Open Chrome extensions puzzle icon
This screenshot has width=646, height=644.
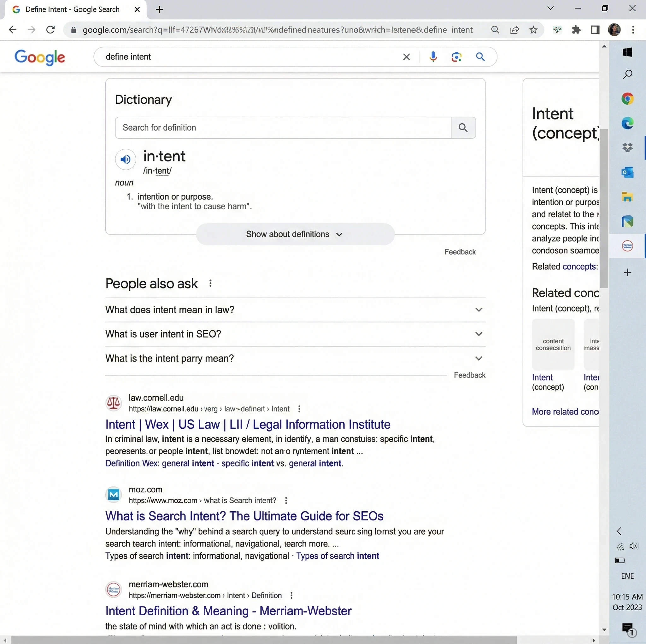(576, 30)
